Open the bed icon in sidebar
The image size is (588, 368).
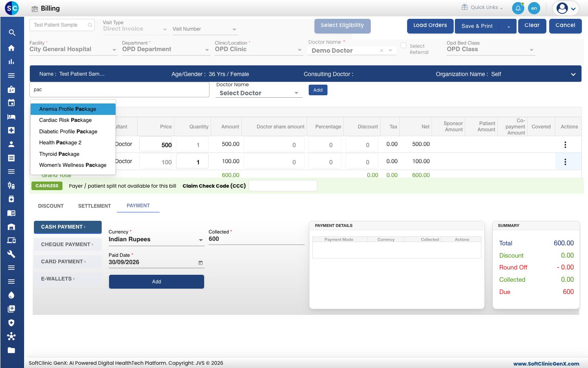11,117
